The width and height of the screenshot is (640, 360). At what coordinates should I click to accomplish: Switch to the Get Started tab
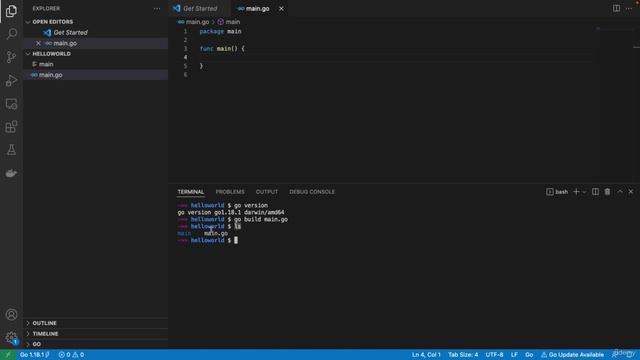(200, 9)
